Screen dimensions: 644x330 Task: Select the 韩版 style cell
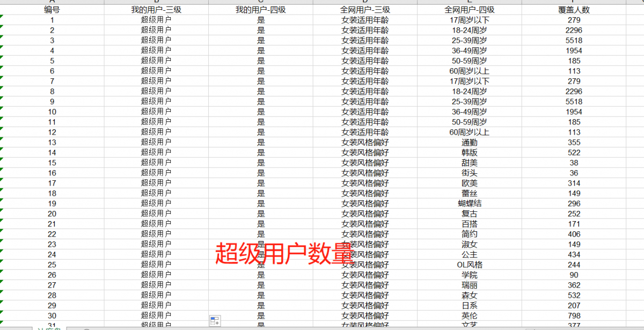(x=470, y=152)
